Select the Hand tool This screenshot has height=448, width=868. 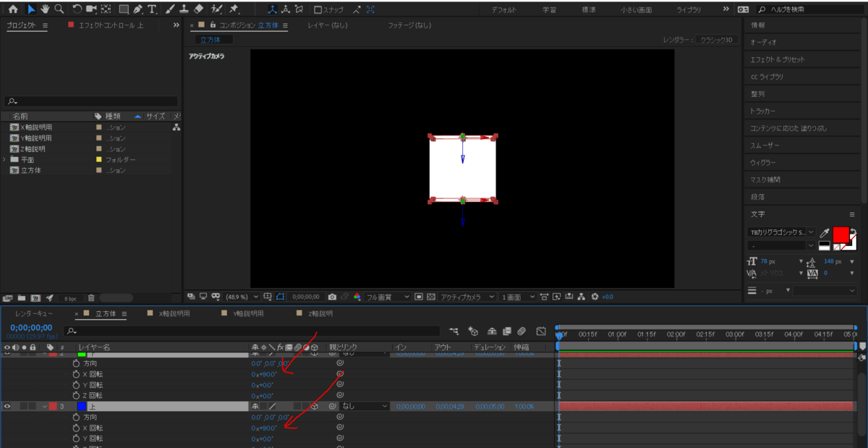click(x=45, y=9)
